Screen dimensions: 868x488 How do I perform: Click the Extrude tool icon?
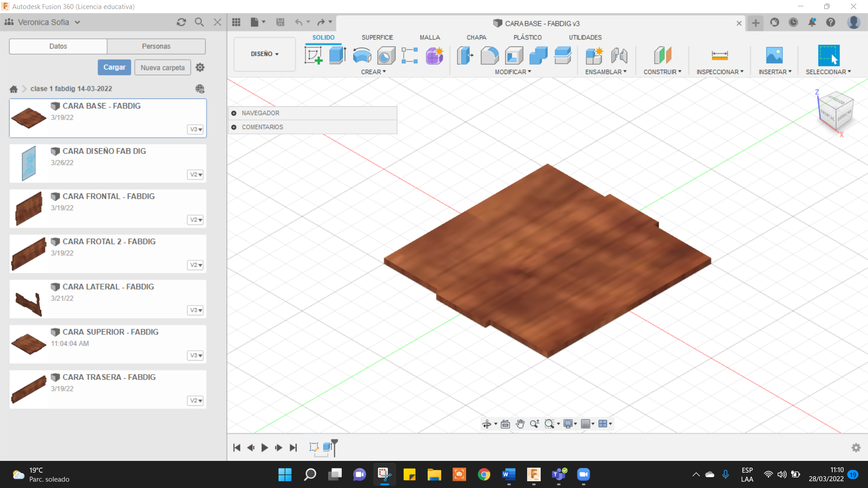(337, 56)
